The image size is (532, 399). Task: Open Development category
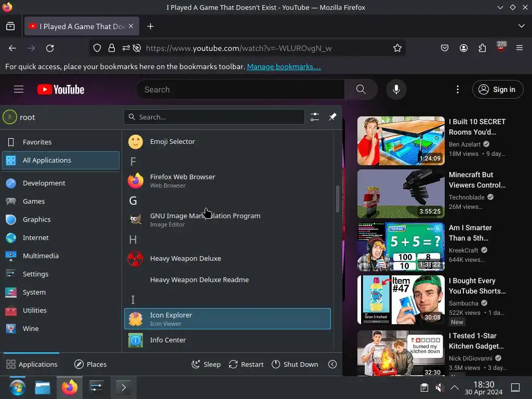[61, 183]
